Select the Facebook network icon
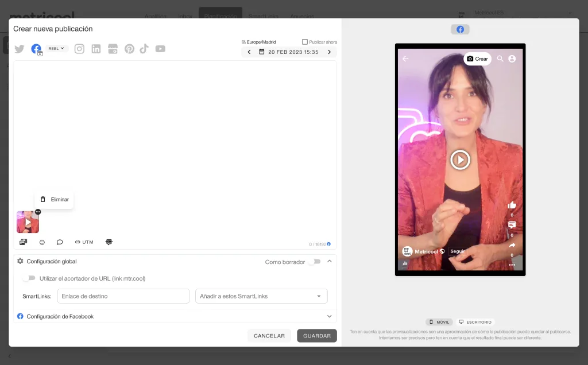 [36, 49]
